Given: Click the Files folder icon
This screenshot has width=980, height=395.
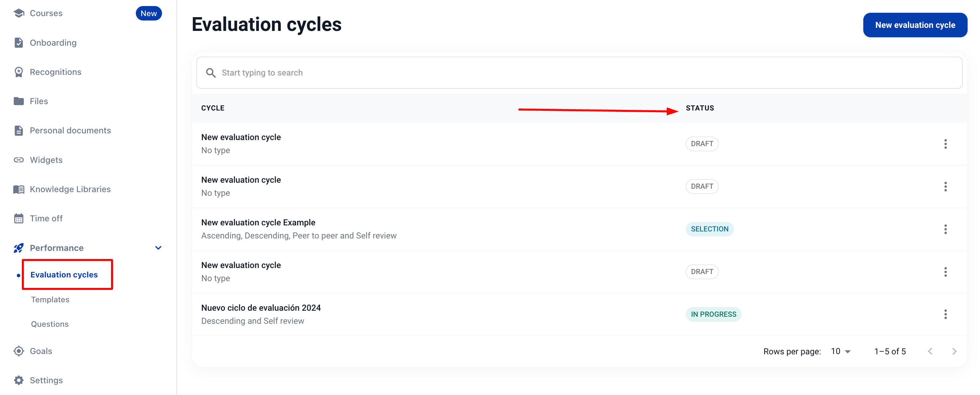Looking at the screenshot, I should [x=19, y=101].
